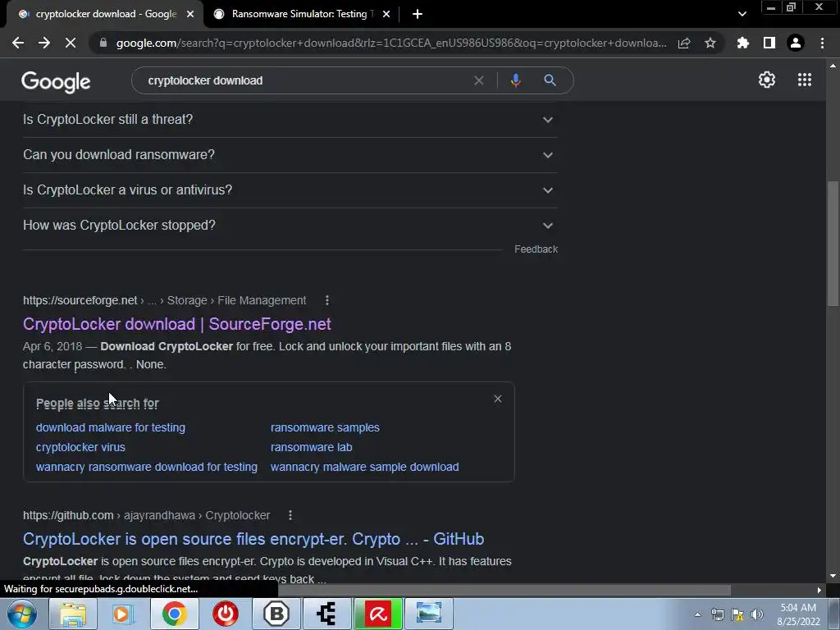Click the scroll-down arrow of page scrollbar
The height and width of the screenshot is (630, 840).
(x=833, y=577)
